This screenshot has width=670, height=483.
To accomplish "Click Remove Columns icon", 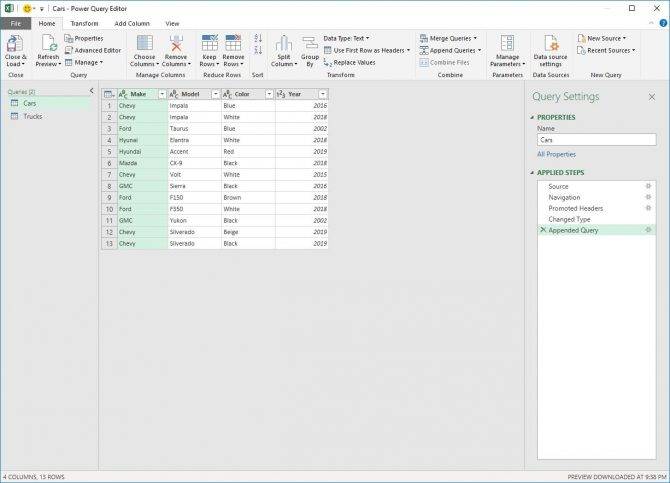I will pos(176,44).
